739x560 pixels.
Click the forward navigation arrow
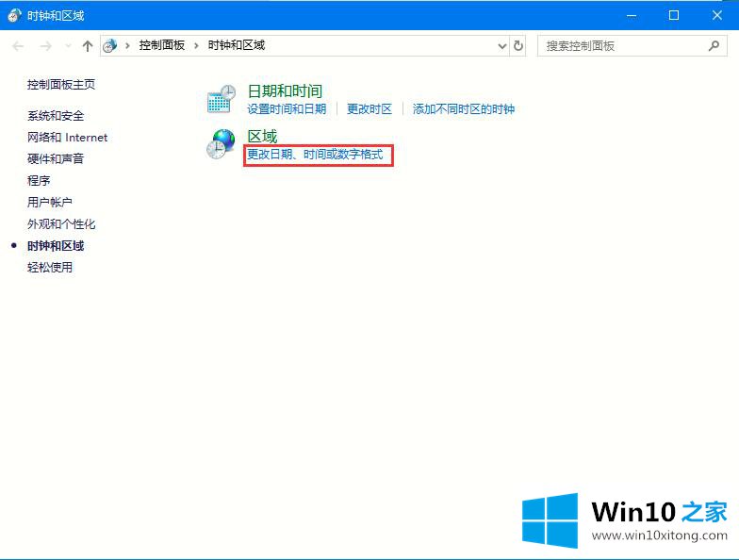45,45
